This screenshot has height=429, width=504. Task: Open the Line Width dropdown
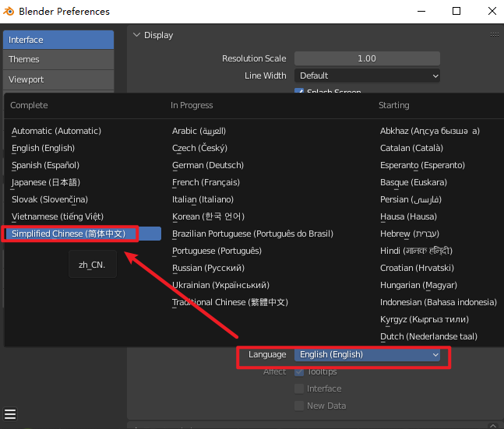[367, 76]
